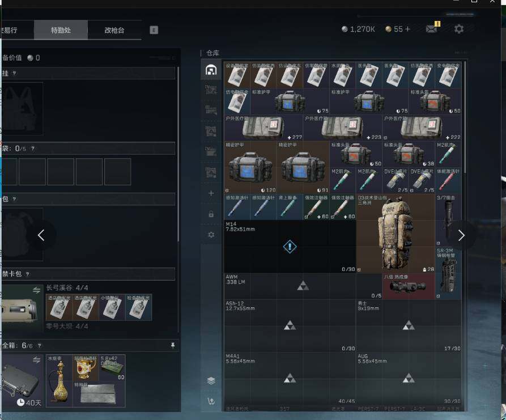Open the AUG 5.56x45mm weapon slot

tap(409, 379)
